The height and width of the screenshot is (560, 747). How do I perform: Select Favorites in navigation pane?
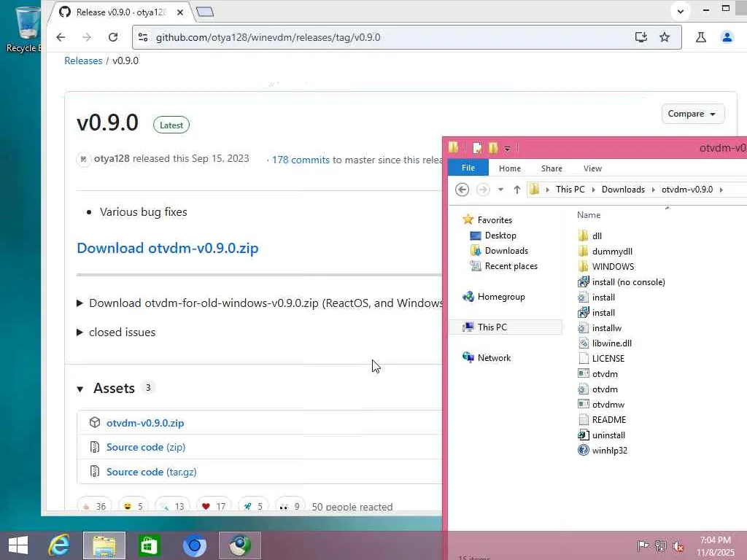[495, 220]
